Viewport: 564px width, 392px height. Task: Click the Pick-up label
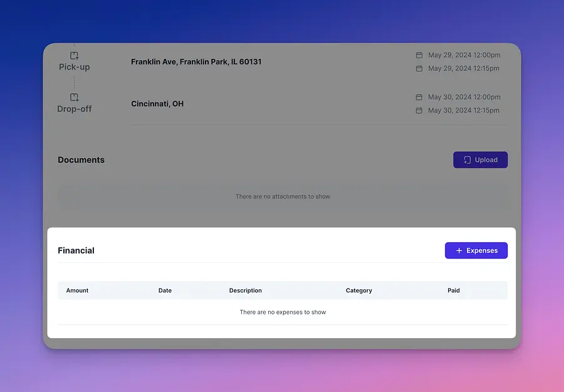click(74, 67)
